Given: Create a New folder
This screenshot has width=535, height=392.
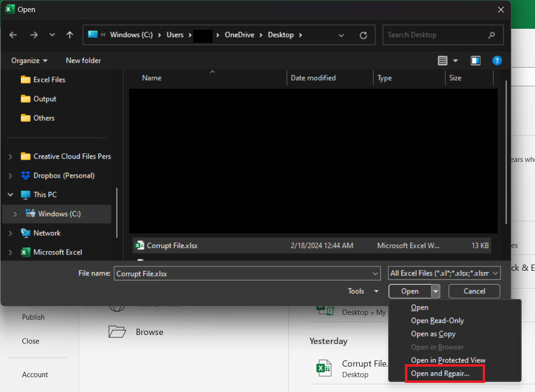Looking at the screenshot, I should pyautogui.click(x=83, y=61).
